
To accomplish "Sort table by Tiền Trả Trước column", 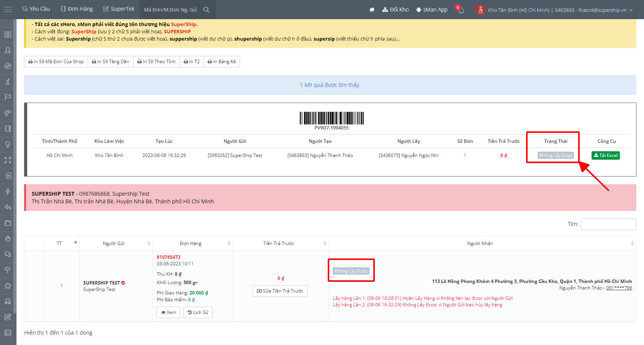I will pyautogui.click(x=281, y=244).
